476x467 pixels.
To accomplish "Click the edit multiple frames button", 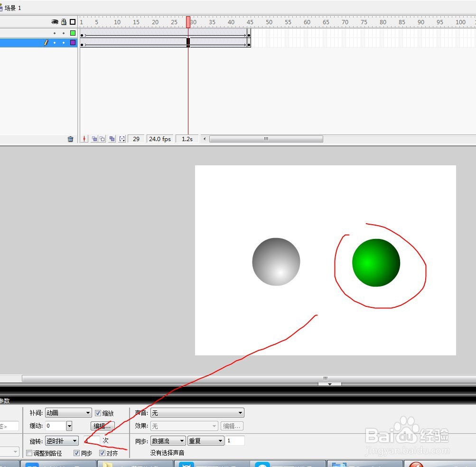I will pos(112,139).
